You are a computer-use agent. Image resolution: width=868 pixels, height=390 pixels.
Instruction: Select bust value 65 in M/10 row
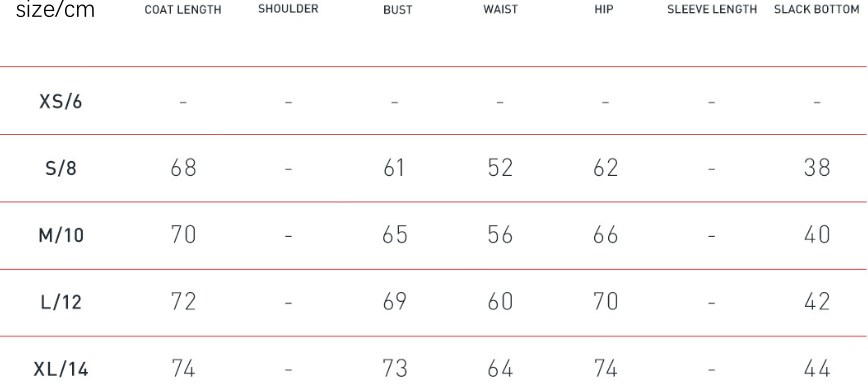click(x=395, y=235)
